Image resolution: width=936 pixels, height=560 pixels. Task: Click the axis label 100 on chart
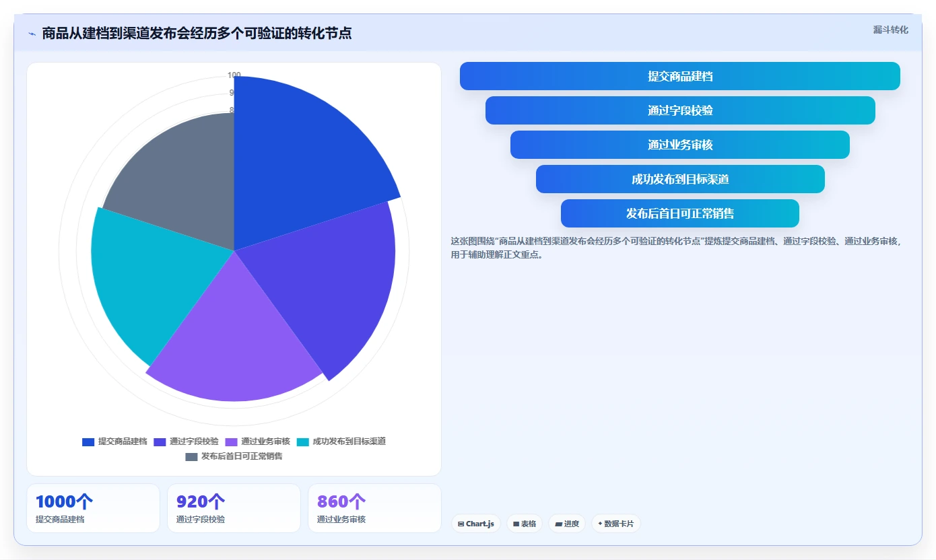234,75
